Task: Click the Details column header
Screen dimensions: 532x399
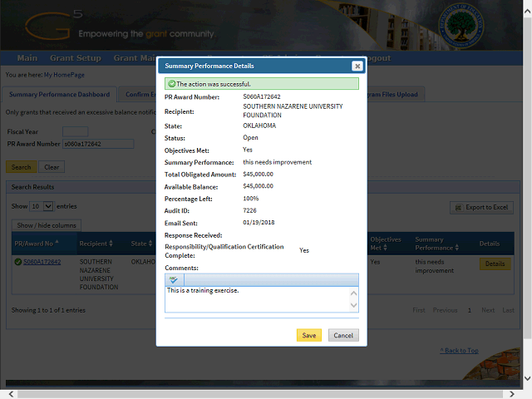Action: 490,244
